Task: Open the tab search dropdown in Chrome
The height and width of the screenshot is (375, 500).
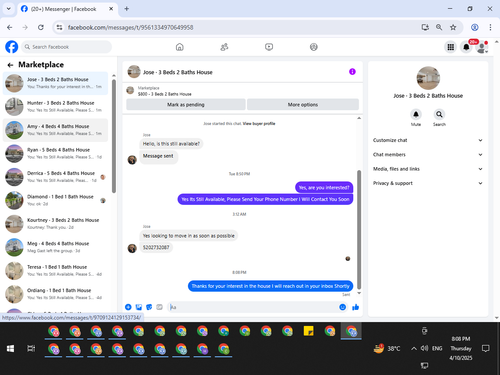Action: coord(9,9)
